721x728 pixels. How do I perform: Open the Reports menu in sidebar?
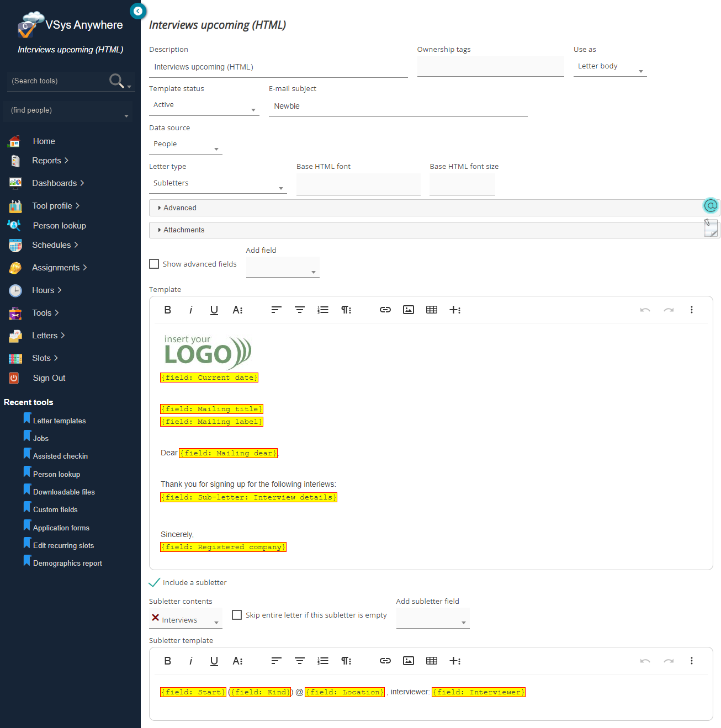tap(47, 161)
